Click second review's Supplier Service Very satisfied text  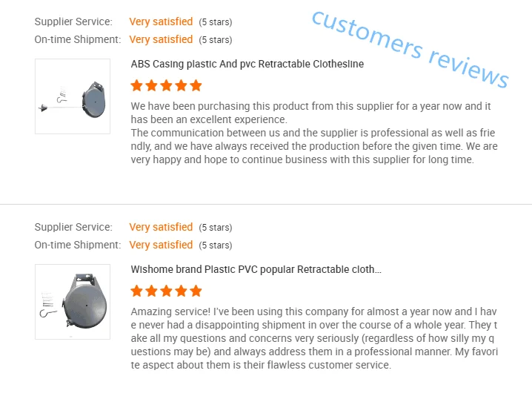(161, 227)
